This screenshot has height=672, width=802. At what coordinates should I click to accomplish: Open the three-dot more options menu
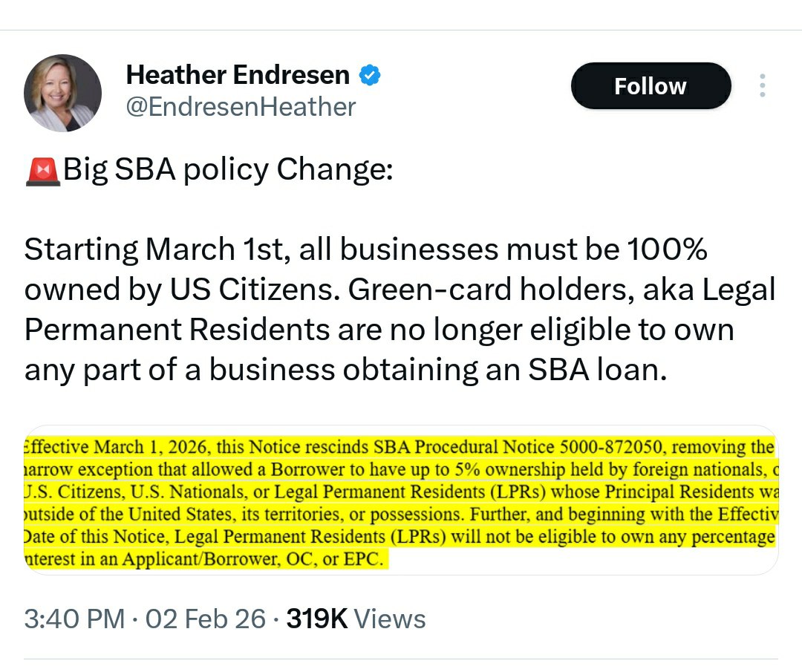point(762,86)
